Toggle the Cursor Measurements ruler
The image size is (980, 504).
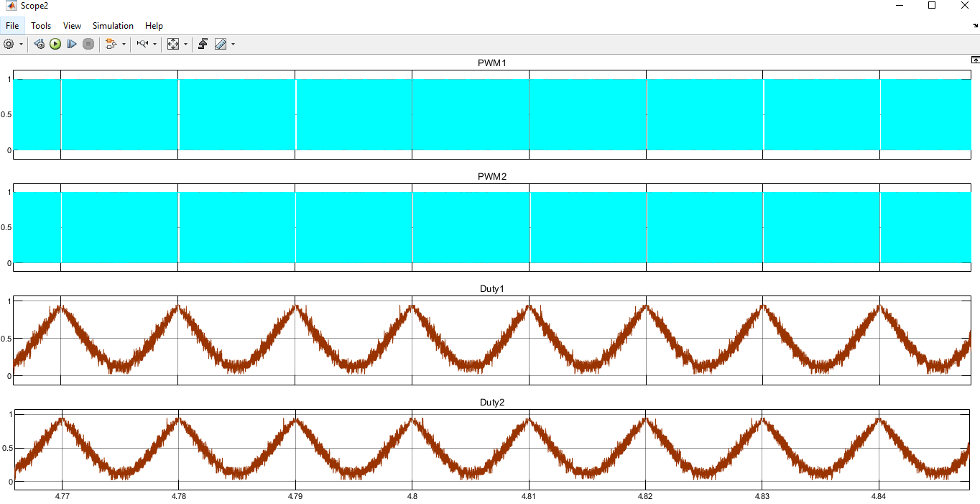click(221, 44)
